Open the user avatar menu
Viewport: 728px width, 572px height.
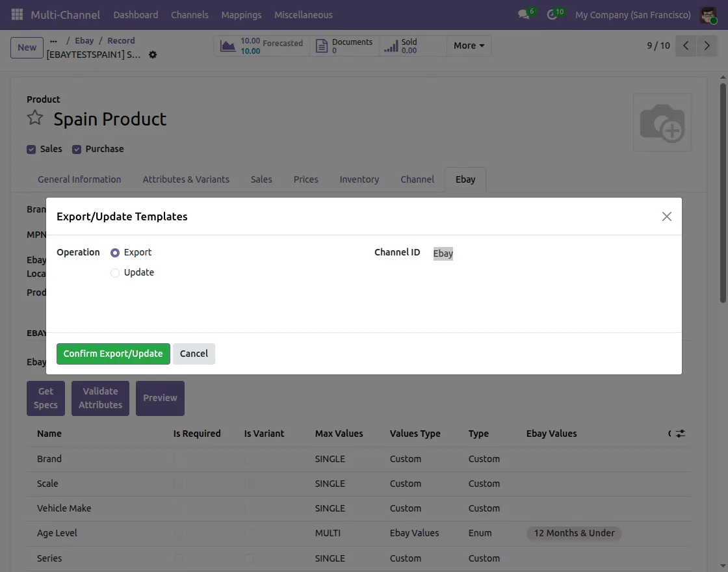[708, 15]
